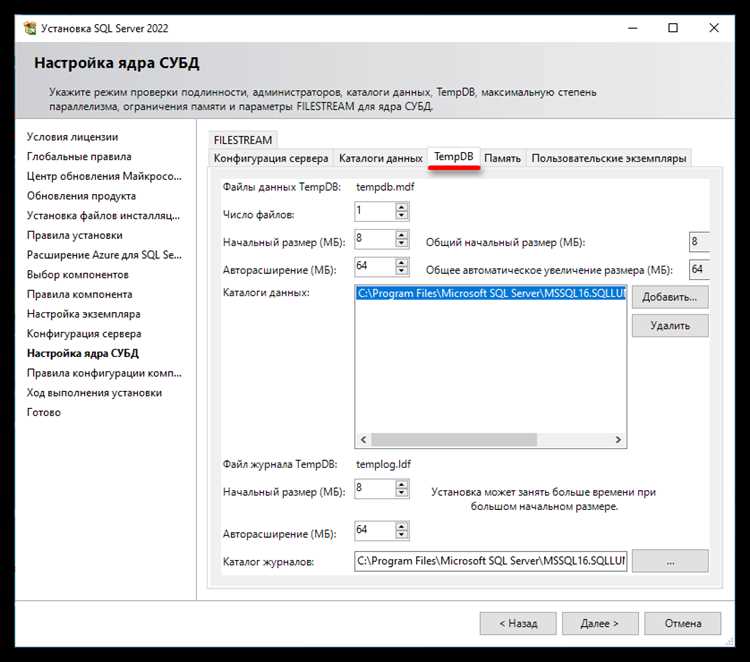Click data file Авторасширение field
This screenshot has width=750, height=662.
pyautogui.click(x=375, y=266)
